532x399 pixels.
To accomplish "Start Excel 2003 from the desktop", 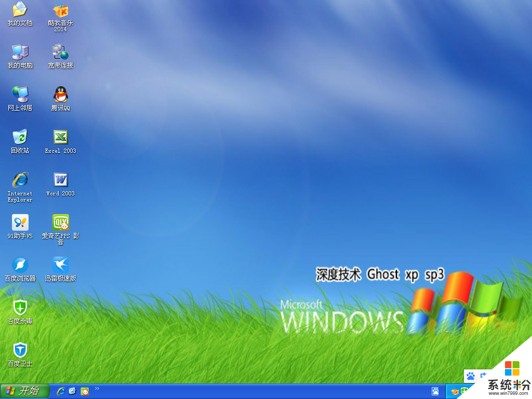I will pos(60,138).
